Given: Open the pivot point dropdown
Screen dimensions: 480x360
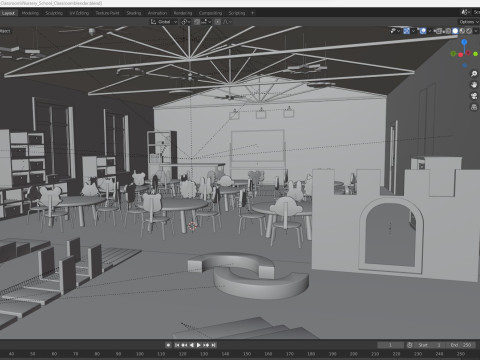Looking at the screenshot, I should tap(186, 22).
